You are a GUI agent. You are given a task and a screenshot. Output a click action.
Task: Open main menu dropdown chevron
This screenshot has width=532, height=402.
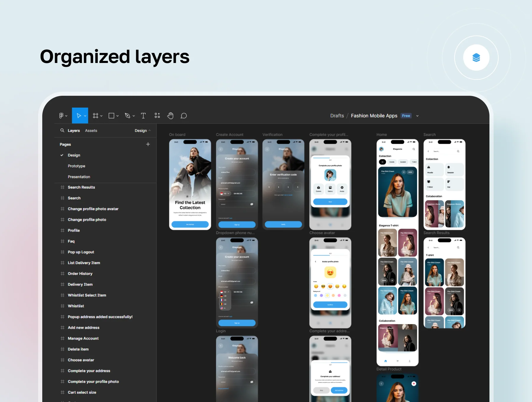66,116
